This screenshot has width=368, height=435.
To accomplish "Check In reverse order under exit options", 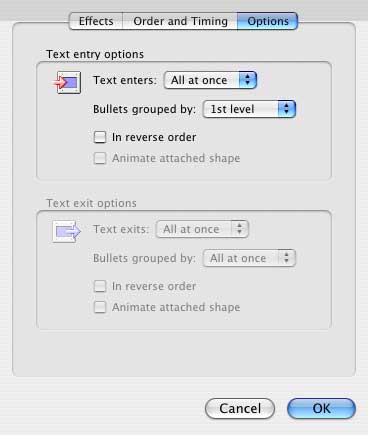I will 100,286.
